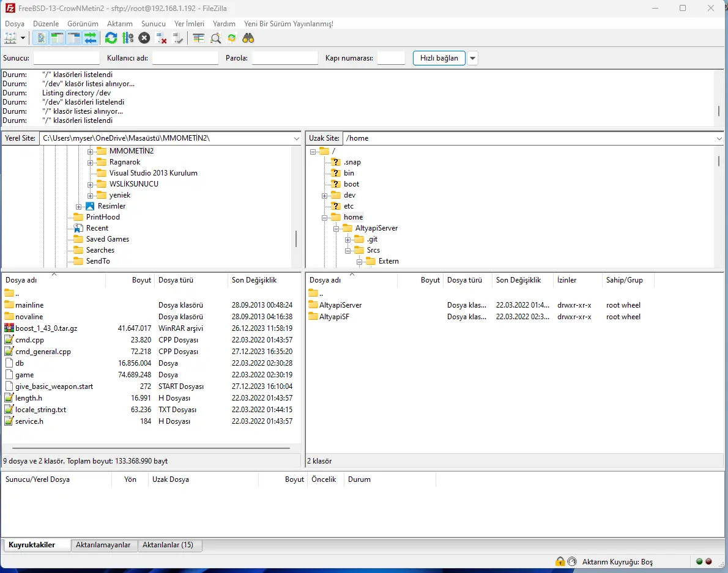The height and width of the screenshot is (573, 728).
Task: Open the Site Manager dropdown arrow
Action: 23,38
